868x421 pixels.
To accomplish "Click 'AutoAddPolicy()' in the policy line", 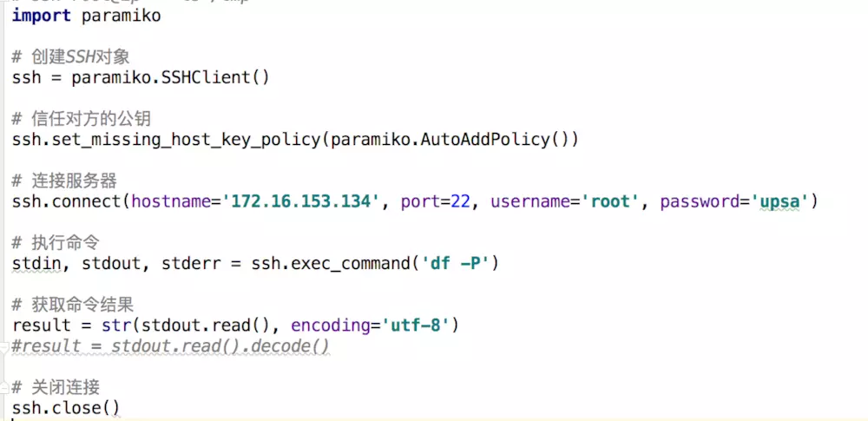I will [x=495, y=140].
